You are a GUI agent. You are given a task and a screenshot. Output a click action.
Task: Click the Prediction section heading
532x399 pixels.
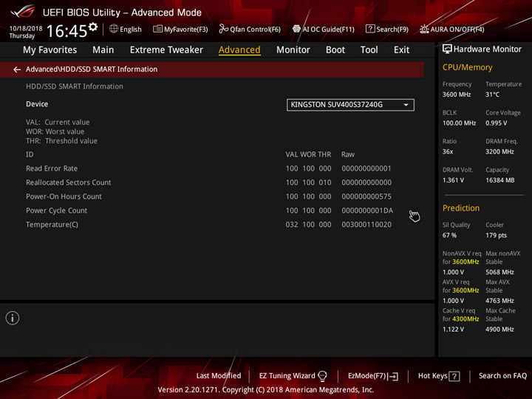tap(461, 208)
